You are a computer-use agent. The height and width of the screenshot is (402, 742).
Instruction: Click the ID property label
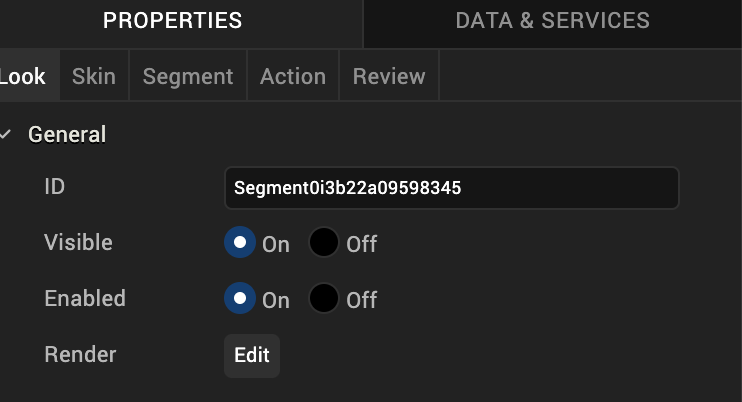click(x=55, y=187)
